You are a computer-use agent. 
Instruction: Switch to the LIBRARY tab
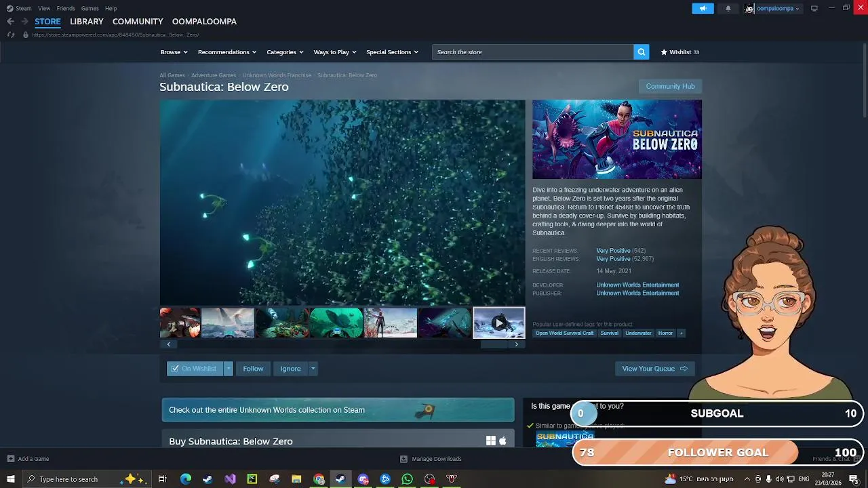click(x=87, y=22)
